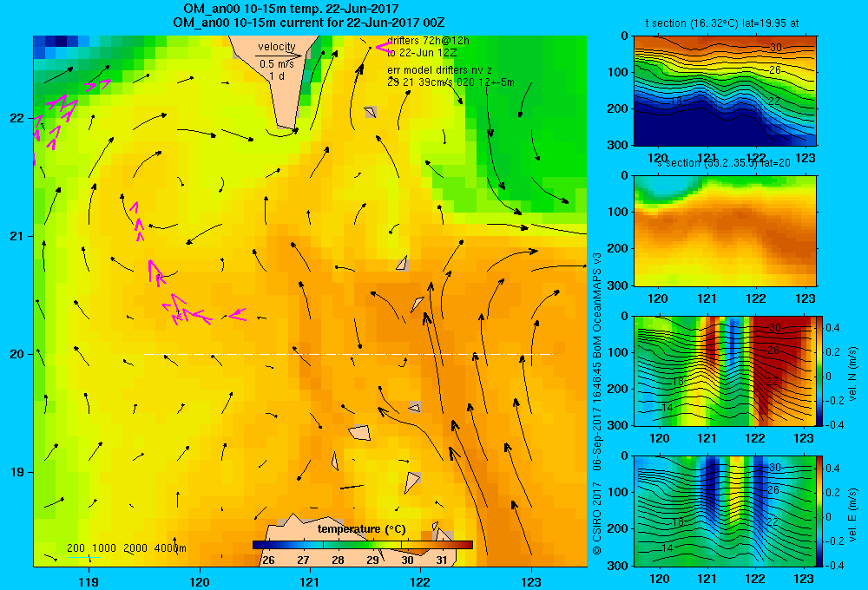This screenshot has width=868, height=590.
Task: Click latitude label '22' on the main map axis
Action: tap(16, 118)
